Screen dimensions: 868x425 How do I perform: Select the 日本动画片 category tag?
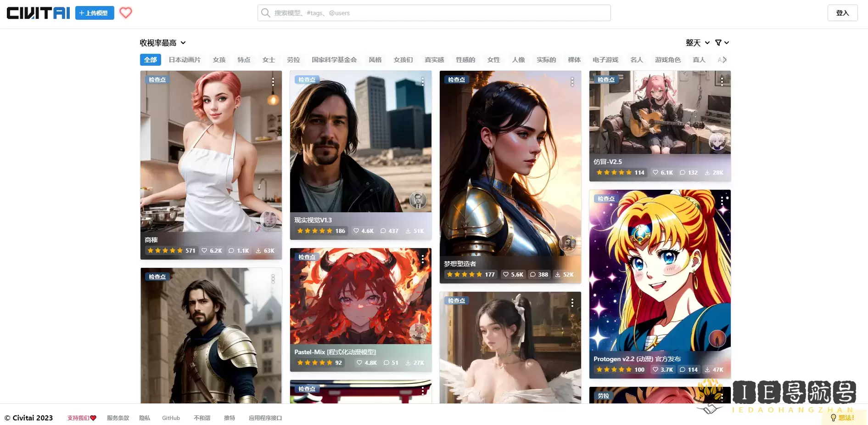click(185, 60)
